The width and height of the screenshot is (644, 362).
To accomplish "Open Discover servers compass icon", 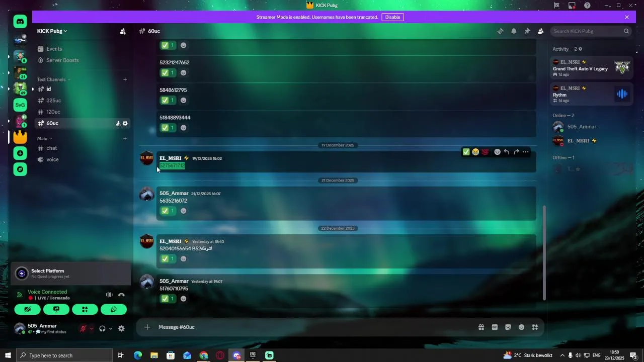I will point(20,169).
